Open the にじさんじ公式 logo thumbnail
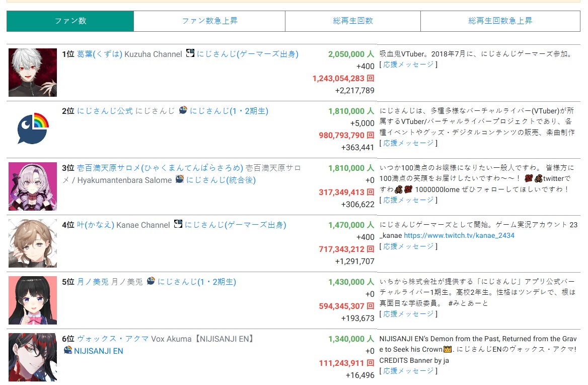 (x=33, y=130)
